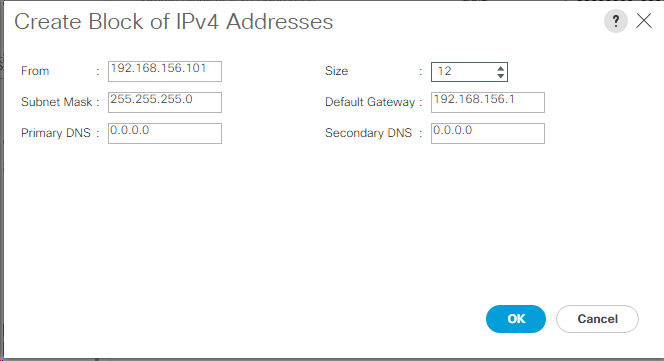Click the Secondary DNS label

(x=368, y=133)
